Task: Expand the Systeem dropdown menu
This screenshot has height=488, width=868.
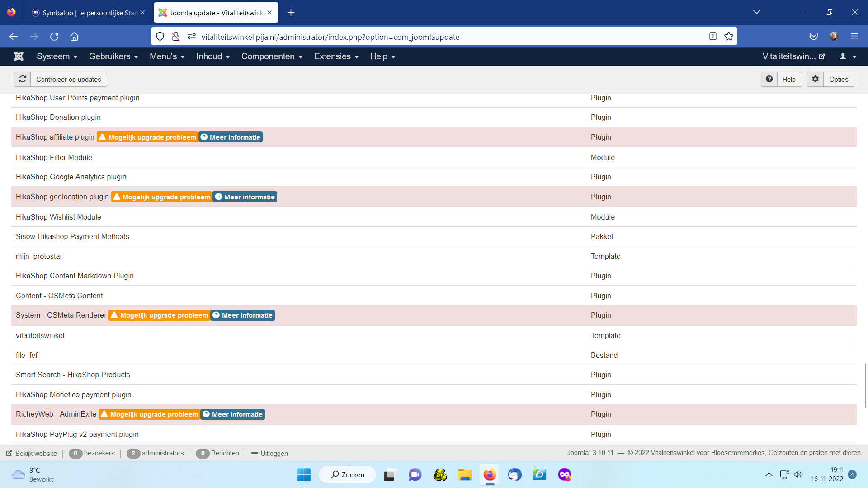Action: 57,56
